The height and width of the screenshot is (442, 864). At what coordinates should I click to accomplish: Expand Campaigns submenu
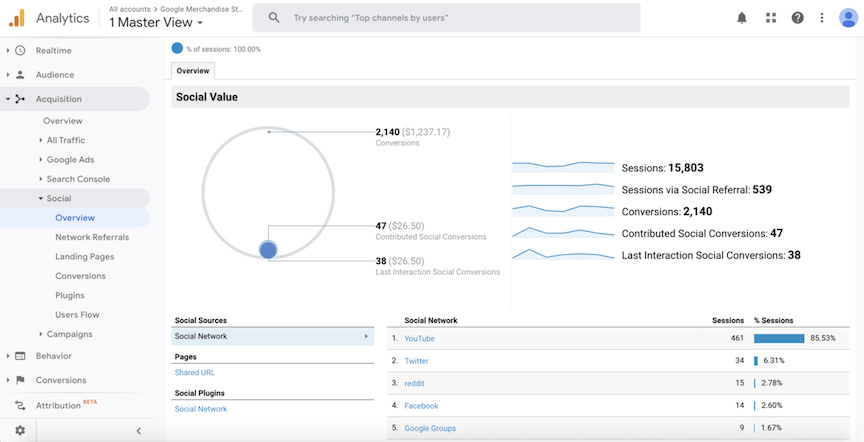(x=41, y=334)
